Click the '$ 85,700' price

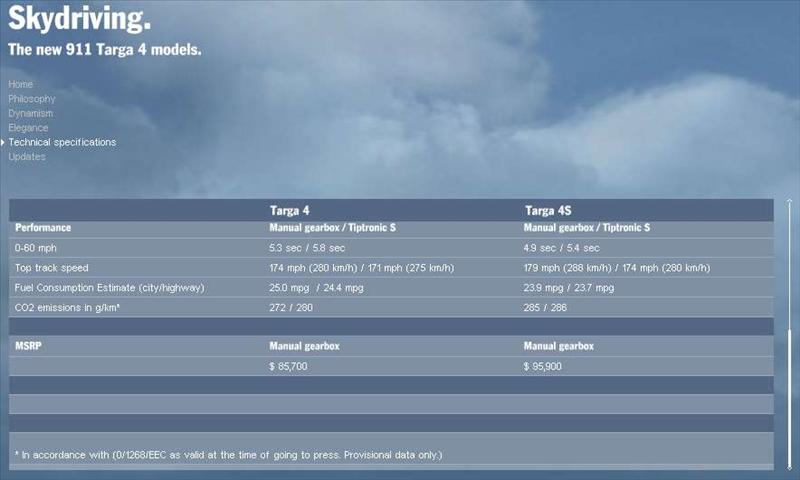pos(288,367)
